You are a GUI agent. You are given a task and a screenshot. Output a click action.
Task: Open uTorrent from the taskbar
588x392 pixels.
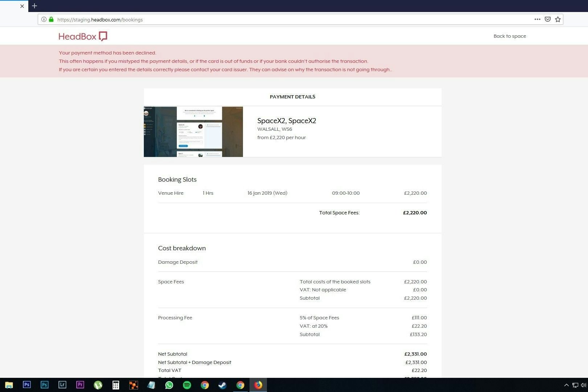tap(98, 385)
